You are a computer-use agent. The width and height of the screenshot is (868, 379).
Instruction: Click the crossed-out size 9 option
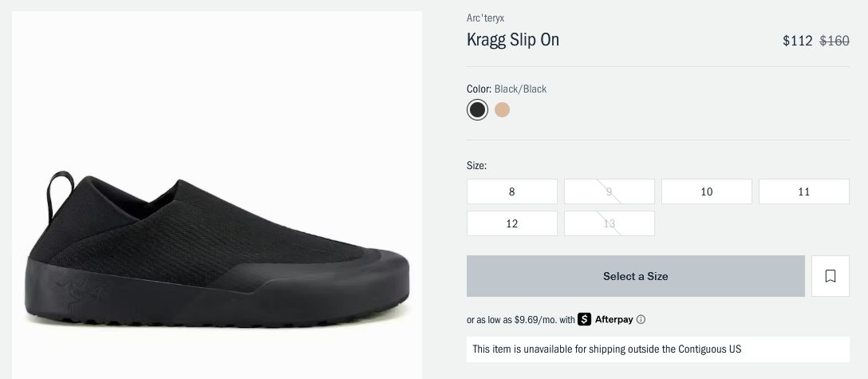609,191
